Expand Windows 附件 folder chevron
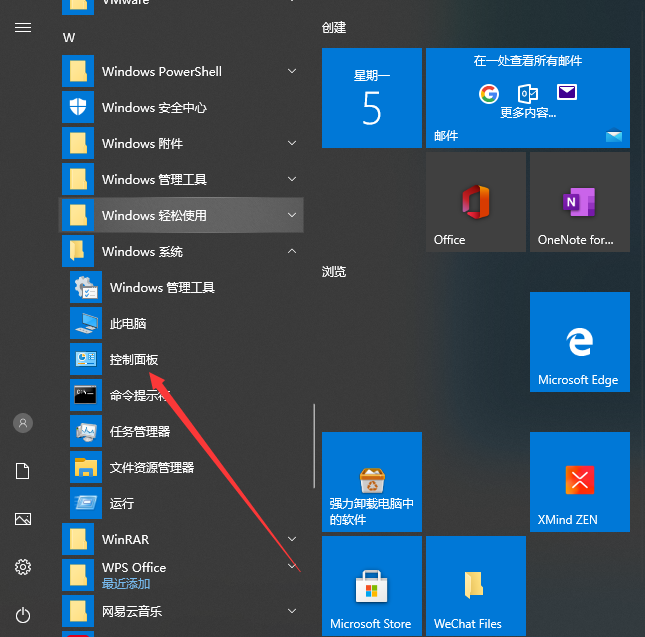Screen dimensions: 645x637 point(292,143)
